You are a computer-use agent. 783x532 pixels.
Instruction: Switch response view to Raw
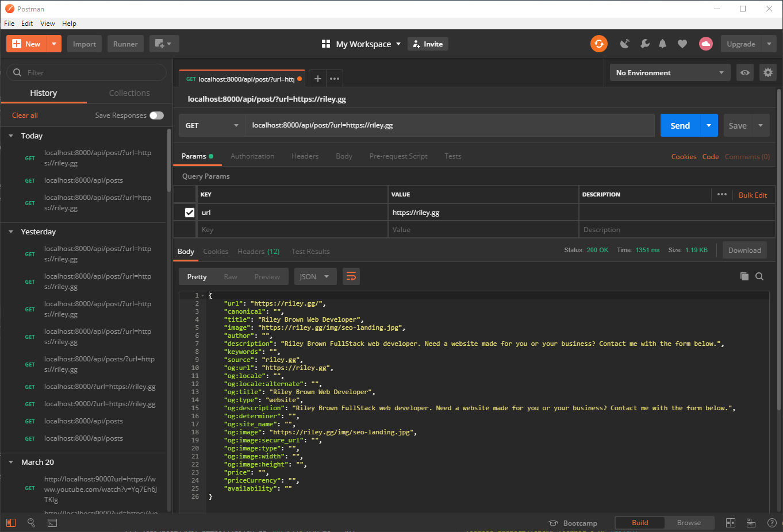point(231,276)
